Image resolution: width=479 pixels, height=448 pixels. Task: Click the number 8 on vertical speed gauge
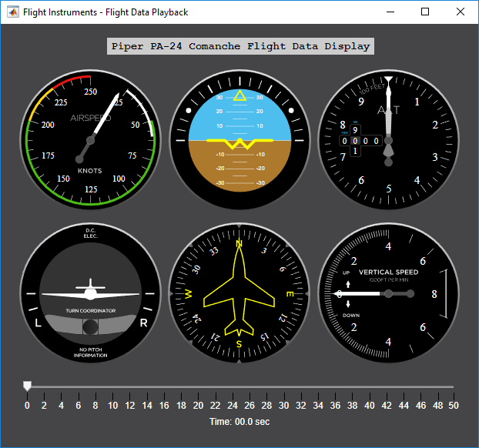click(434, 294)
